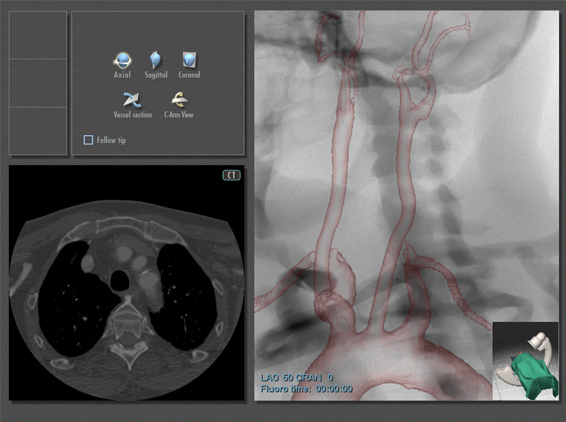Select the Sagittal view icon
The height and width of the screenshot is (422, 566).
click(156, 60)
